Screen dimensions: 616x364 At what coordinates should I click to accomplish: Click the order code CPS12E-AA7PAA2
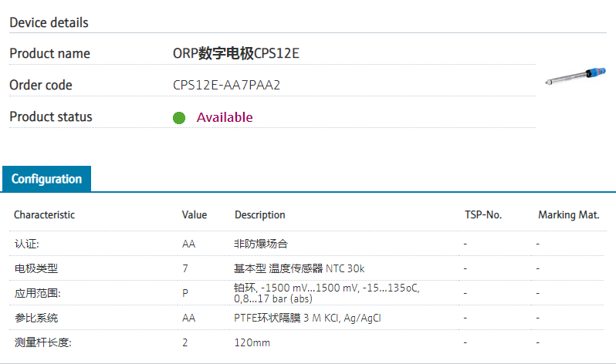pos(226,86)
